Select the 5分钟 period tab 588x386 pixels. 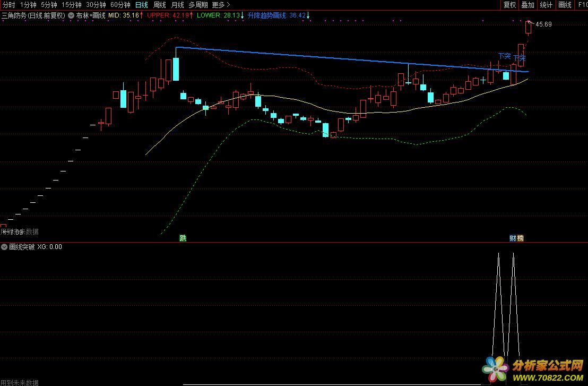(x=49, y=5)
